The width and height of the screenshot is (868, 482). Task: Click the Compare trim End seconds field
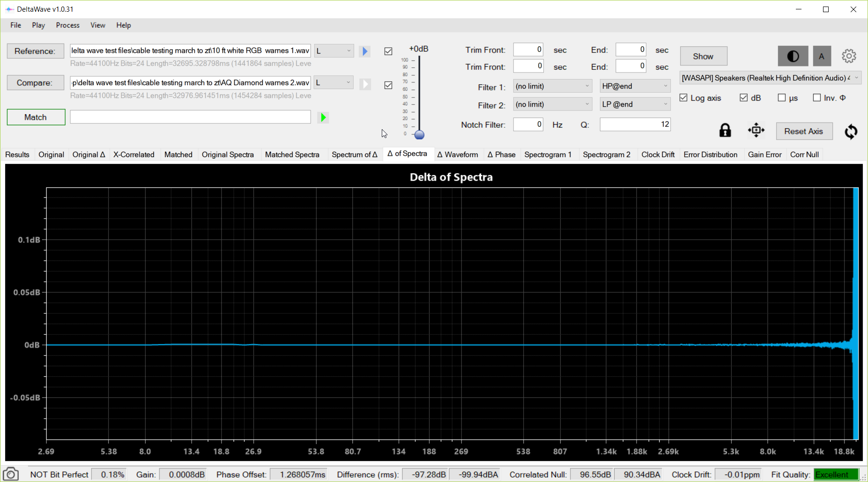pyautogui.click(x=631, y=66)
